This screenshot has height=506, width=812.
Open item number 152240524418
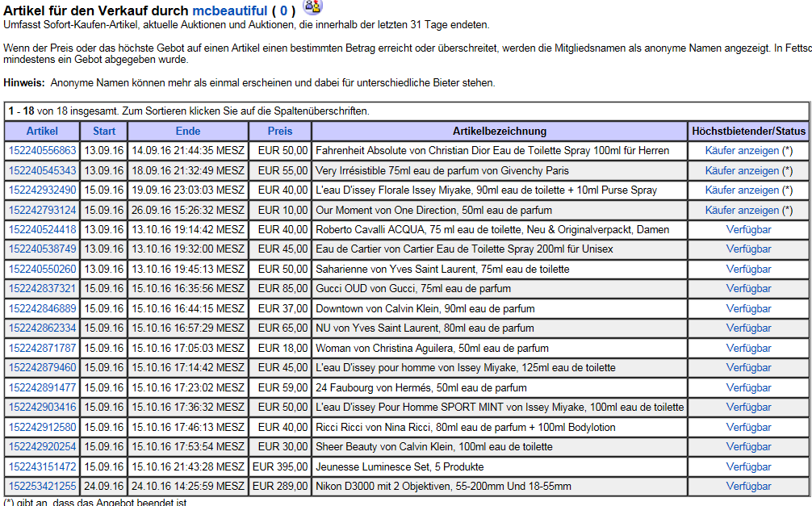pos(43,229)
